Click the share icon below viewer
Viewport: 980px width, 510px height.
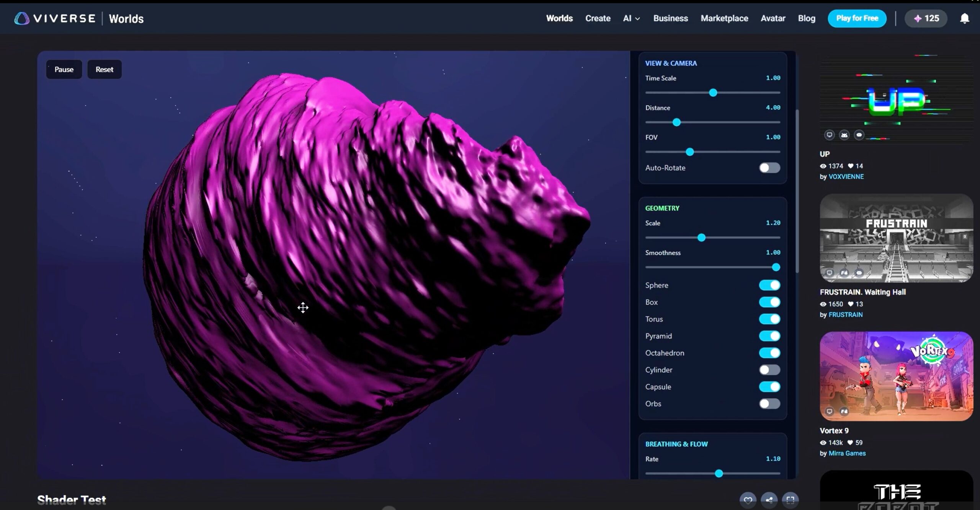[769, 500]
